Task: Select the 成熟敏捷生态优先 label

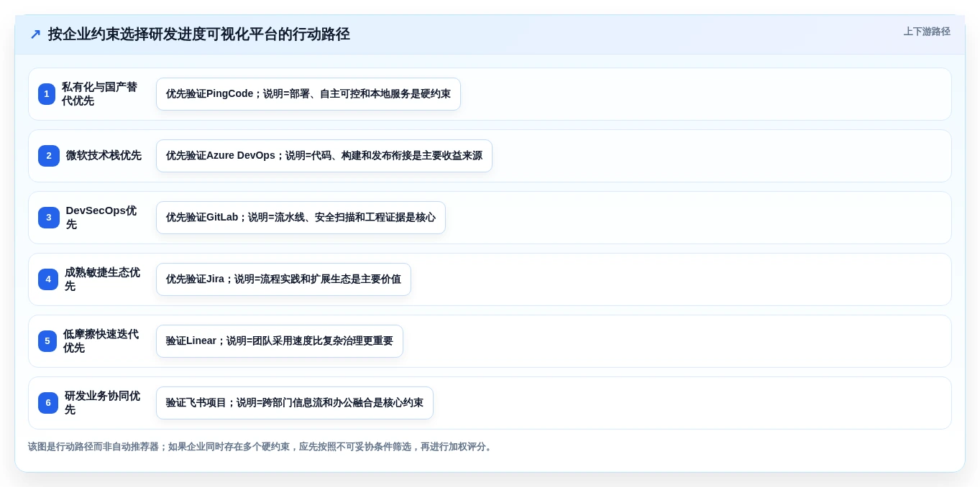Action: point(102,279)
